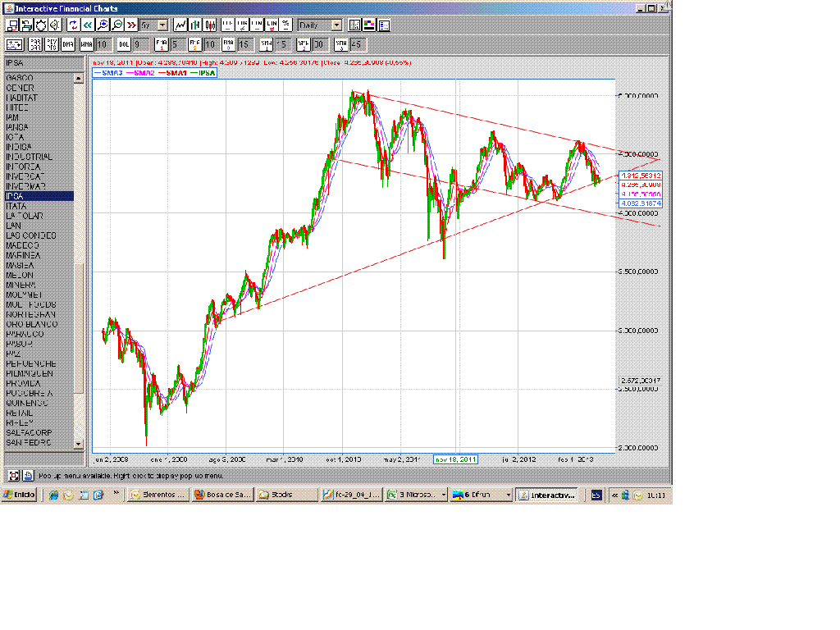Open the 3 Microso... Excel taskbar group
Image resolution: width=840 pixels, height=630 pixels.
tap(417, 495)
